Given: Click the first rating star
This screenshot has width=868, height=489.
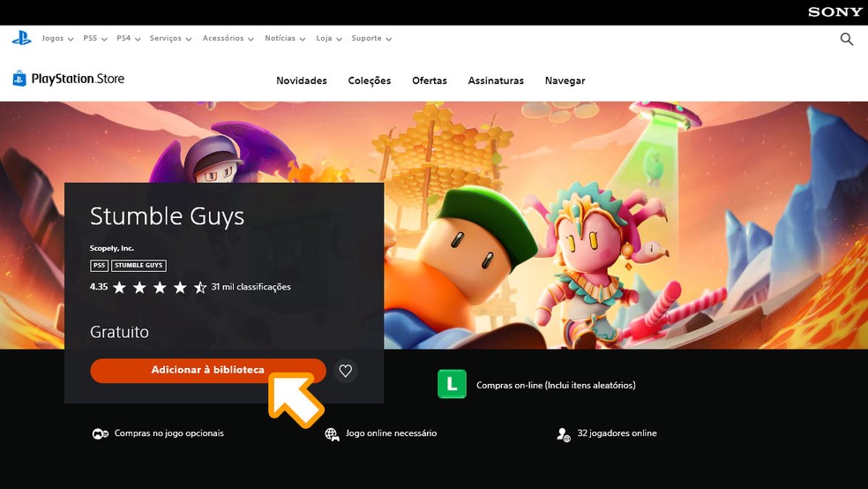Looking at the screenshot, I should tap(119, 288).
